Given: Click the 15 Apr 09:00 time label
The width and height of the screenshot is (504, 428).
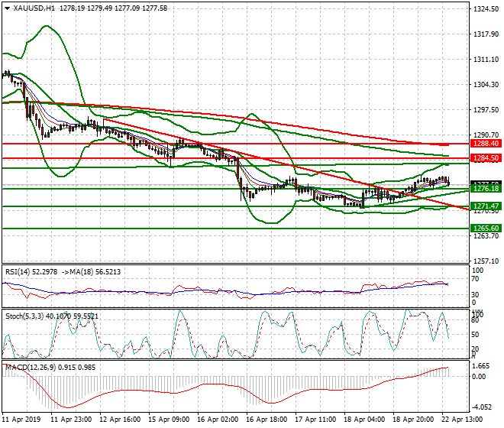Looking at the screenshot, I should (169, 420).
